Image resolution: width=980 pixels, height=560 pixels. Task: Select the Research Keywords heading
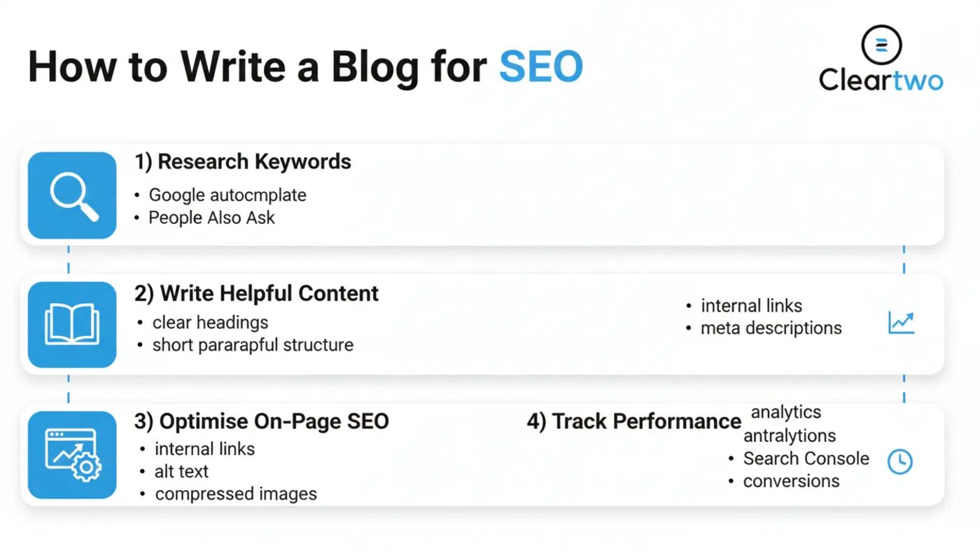tap(243, 162)
